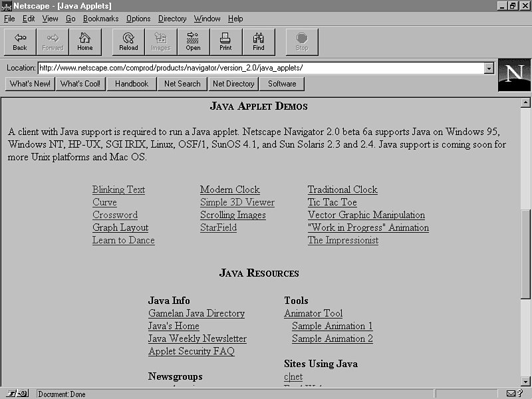This screenshot has height=399, width=532.
Task: Open the Sample Animation 2 link
Action: (332, 338)
